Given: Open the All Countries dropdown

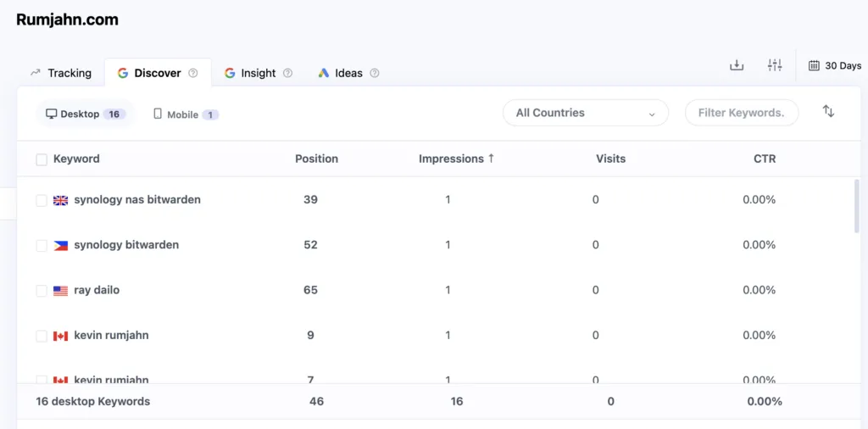Looking at the screenshot, I should [585, 113].
